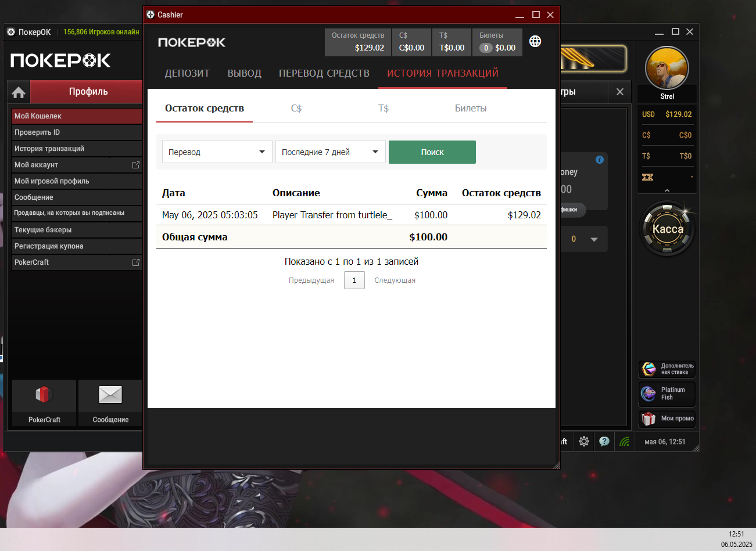Open Регистрация купона menu item
Viewport: 756px width, 551px height.
pyautogui.click(x=77, y=246)
